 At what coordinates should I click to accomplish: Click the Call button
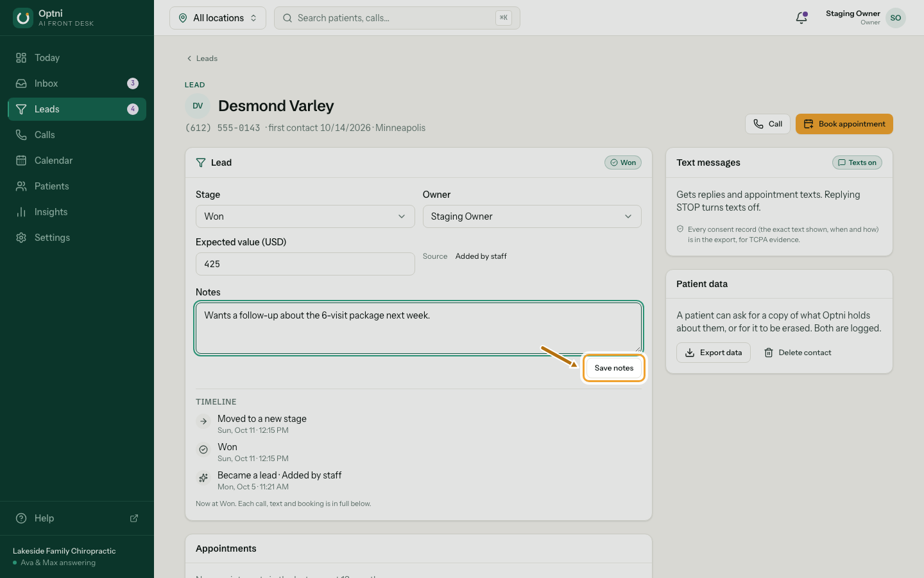(767, 124)
